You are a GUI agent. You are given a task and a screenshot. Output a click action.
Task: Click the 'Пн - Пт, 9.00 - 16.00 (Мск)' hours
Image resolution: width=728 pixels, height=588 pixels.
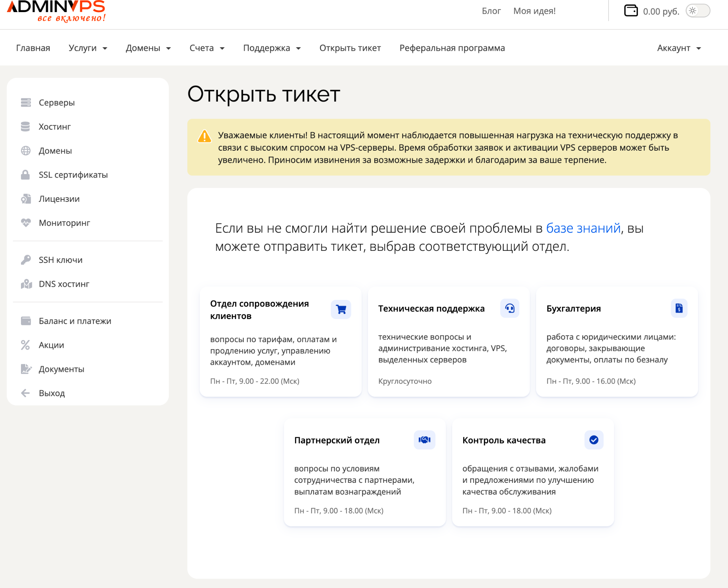tap(591, 381)
